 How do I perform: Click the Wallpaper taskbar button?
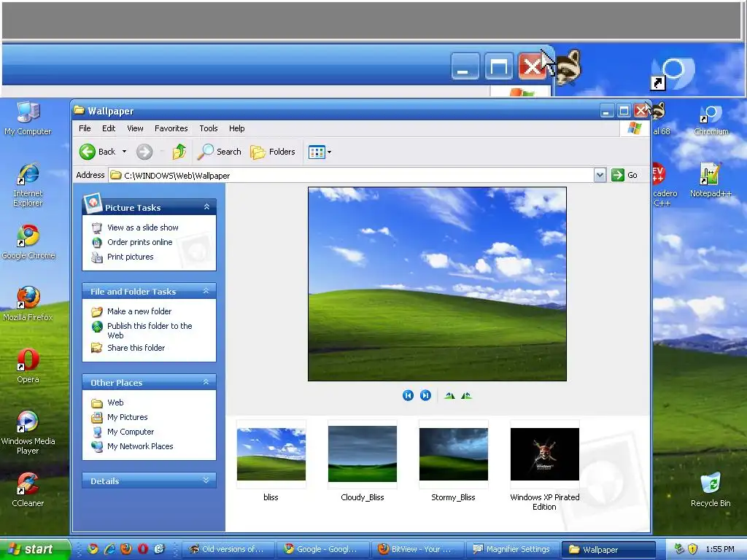tap(608, 550)
